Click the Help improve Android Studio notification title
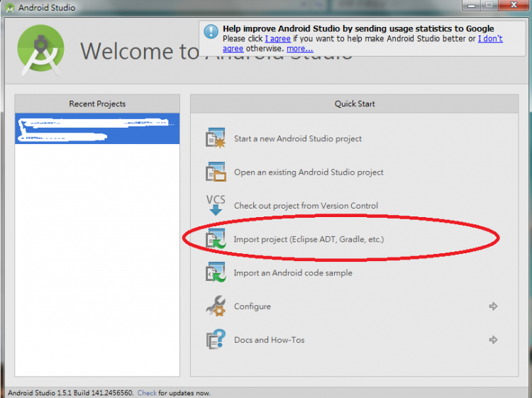Image resolution: width=532 pixels, height=398 pixels. (358, 29)
